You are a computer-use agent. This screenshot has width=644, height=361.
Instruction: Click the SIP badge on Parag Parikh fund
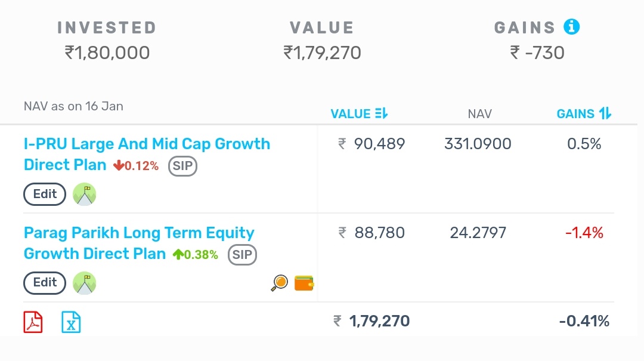pos(242,255)
